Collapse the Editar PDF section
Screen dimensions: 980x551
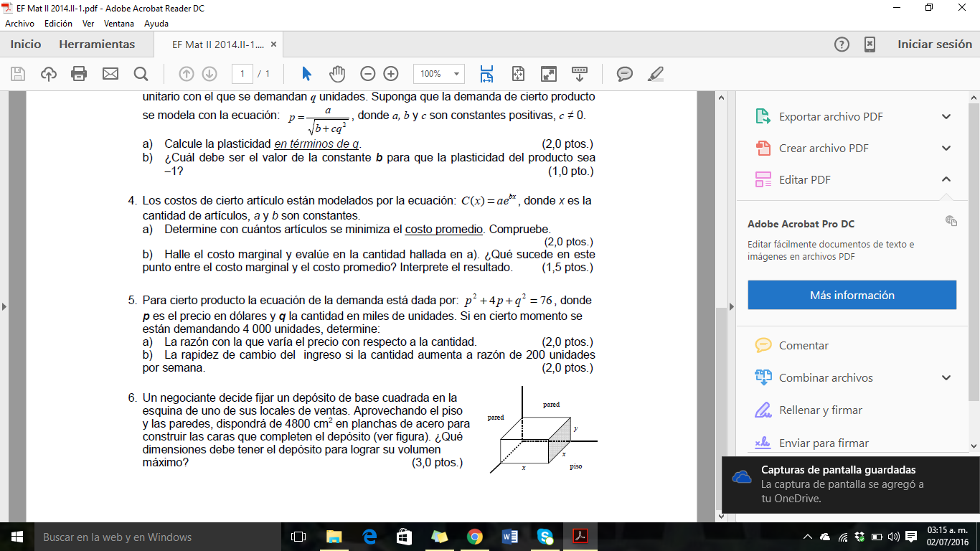coord(946,180)
